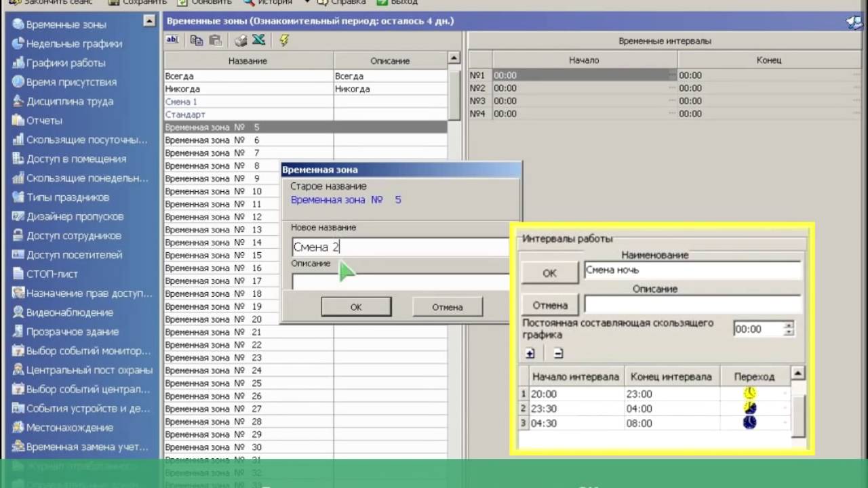The height and width of the screenshot is (488, 868).
Task: Click Закончить сеанс in top bar
Action: pyautogui.click(x=52, y=3)
